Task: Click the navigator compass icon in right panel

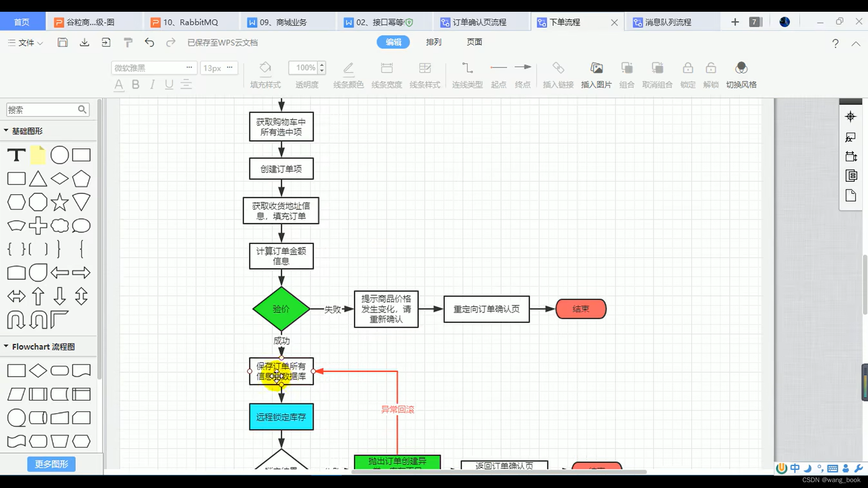Action: pos(850,117)
